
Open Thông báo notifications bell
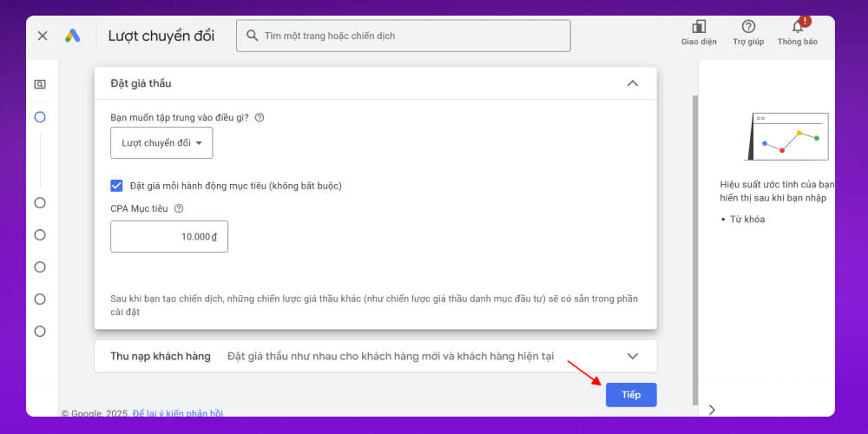(797, 27)
